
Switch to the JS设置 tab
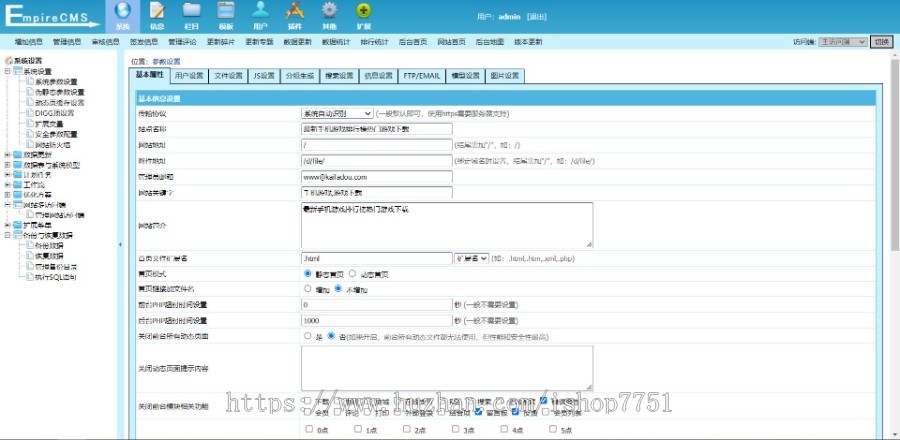[x=264, y=76]
